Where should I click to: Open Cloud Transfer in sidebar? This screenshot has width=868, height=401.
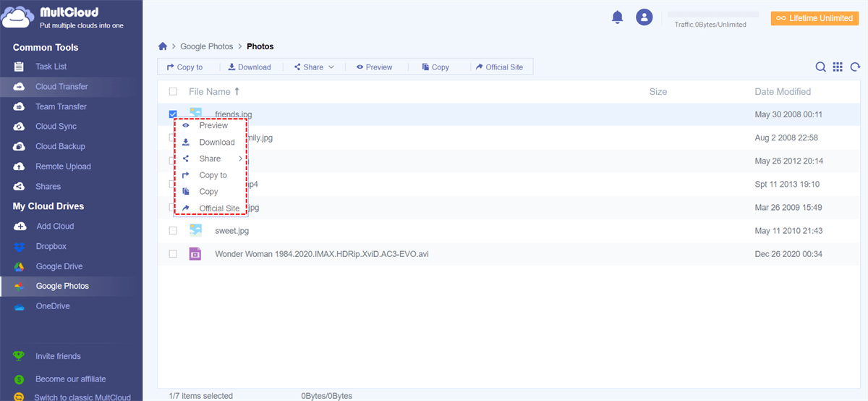click(61, 86)
